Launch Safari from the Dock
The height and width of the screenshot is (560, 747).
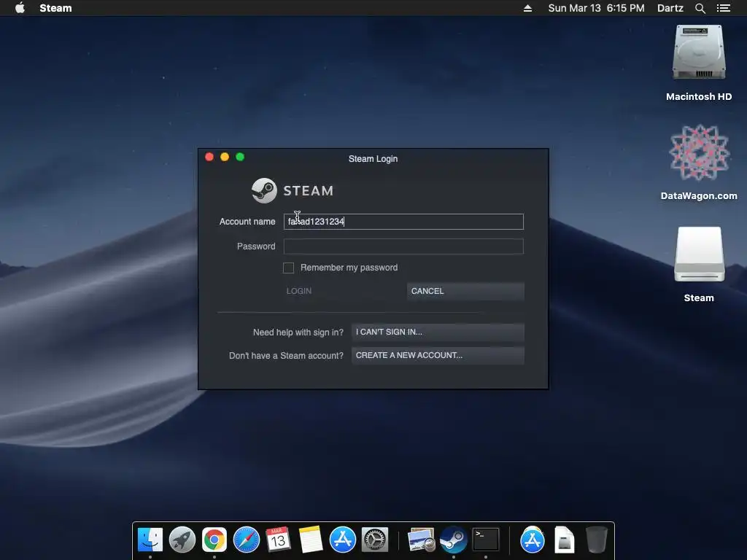[x=247, y=540]
